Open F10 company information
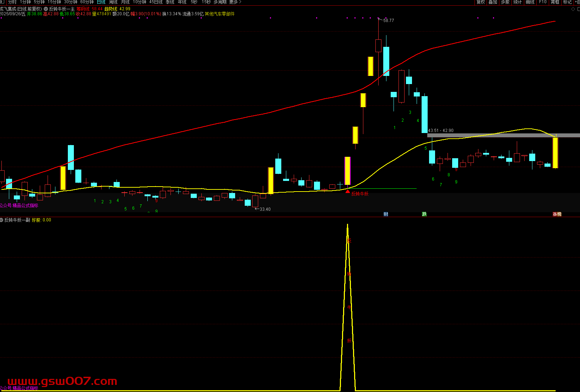The height and width of the screenshot is (392, 580). click(543, 2)
